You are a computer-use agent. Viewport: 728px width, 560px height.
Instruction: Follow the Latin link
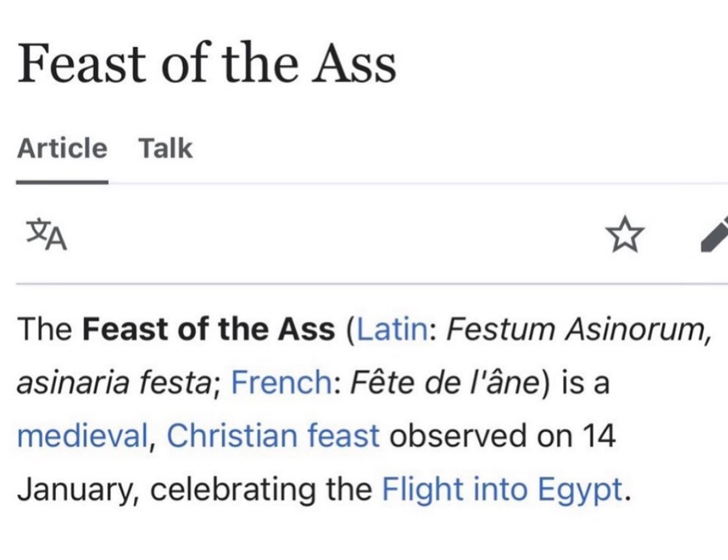pyautogui.click(x=392, y=329)
